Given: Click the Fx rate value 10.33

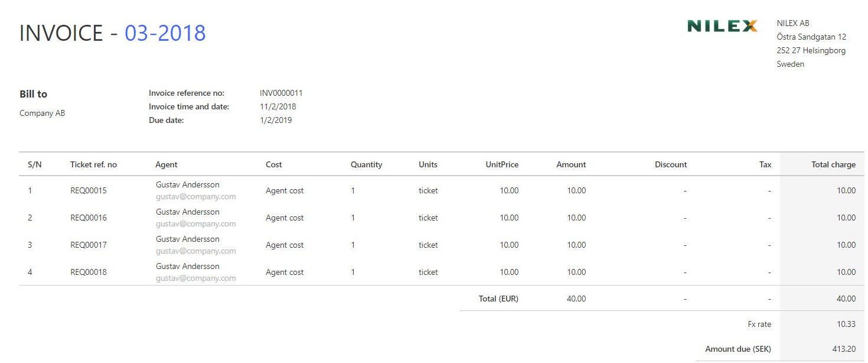Looking at the screenshot, I should tap(846, 324).
